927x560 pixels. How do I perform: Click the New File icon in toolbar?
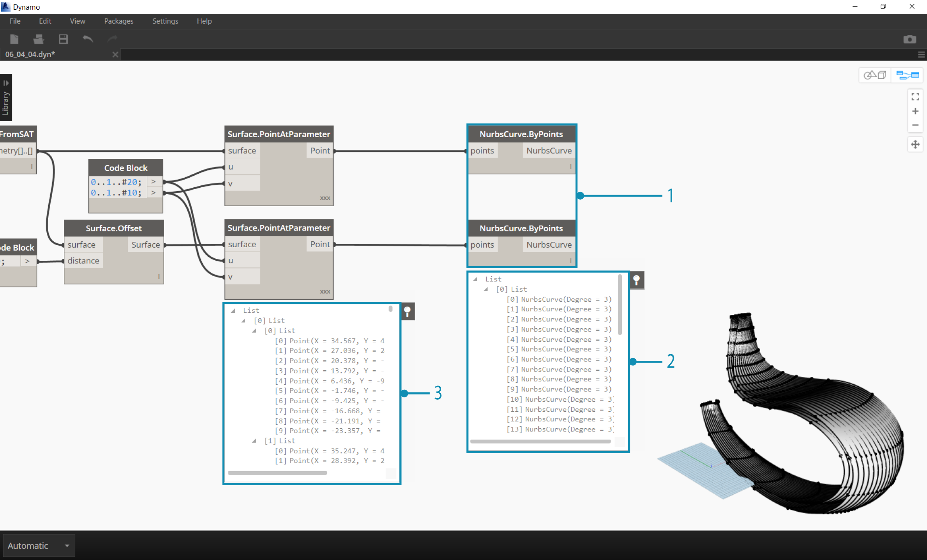(x=14, y=39)
